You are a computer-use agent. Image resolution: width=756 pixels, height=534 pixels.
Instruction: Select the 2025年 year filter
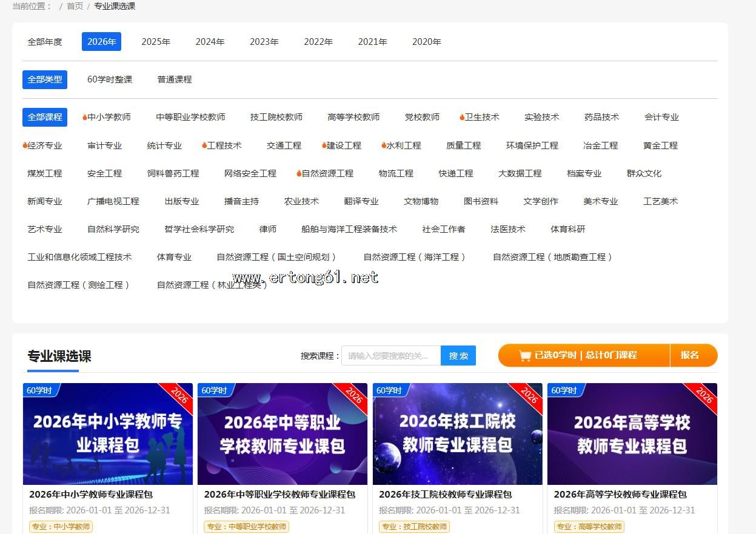156,42
